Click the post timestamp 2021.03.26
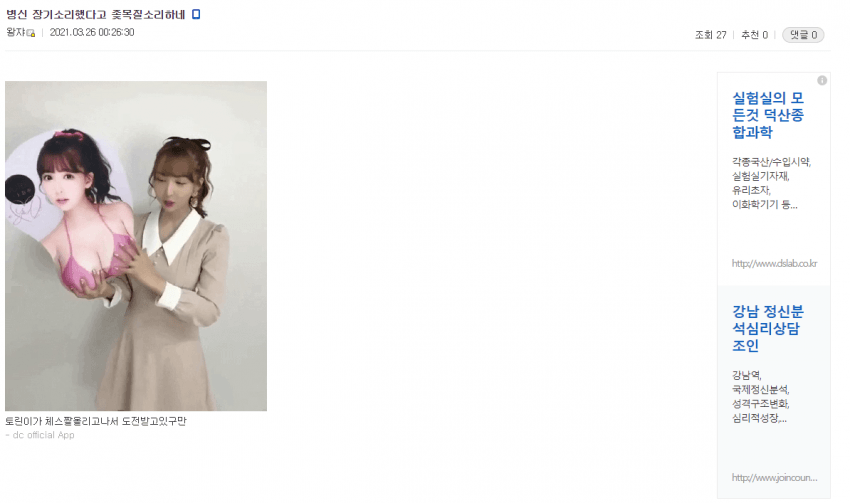Screen dimensions: 850x503 [x=92, y=33]
